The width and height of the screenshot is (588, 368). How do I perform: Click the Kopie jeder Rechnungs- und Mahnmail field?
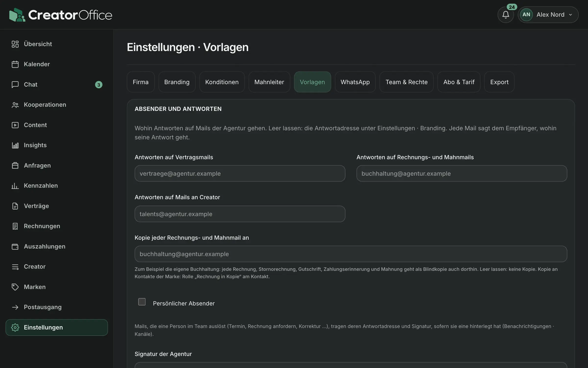351,254
